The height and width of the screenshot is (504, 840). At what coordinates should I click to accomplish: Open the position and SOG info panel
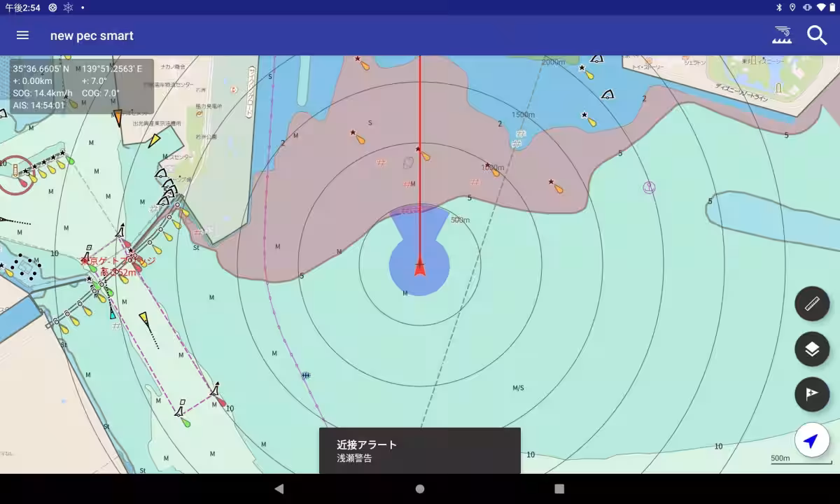coord(81,87)
